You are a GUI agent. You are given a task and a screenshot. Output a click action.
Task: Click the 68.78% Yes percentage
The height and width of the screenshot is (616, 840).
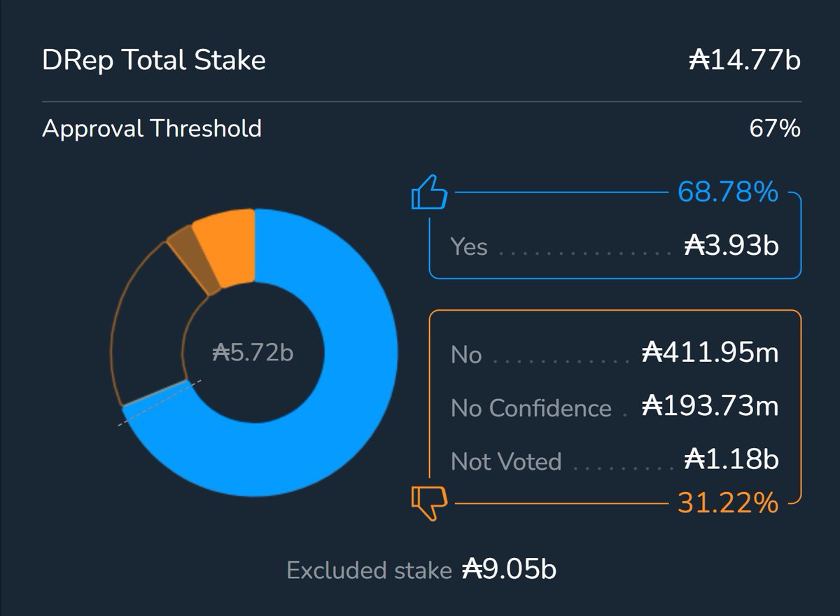pos(727,191)
